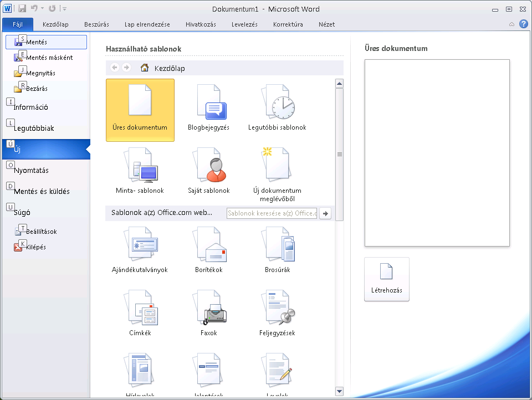Screen dimensions: 532x400
Task: Click the template list scroll up arrow
Action: 339,84
